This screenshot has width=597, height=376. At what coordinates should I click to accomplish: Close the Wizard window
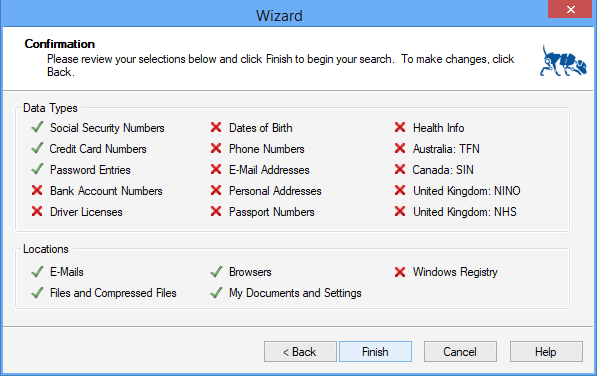point(570,9)
